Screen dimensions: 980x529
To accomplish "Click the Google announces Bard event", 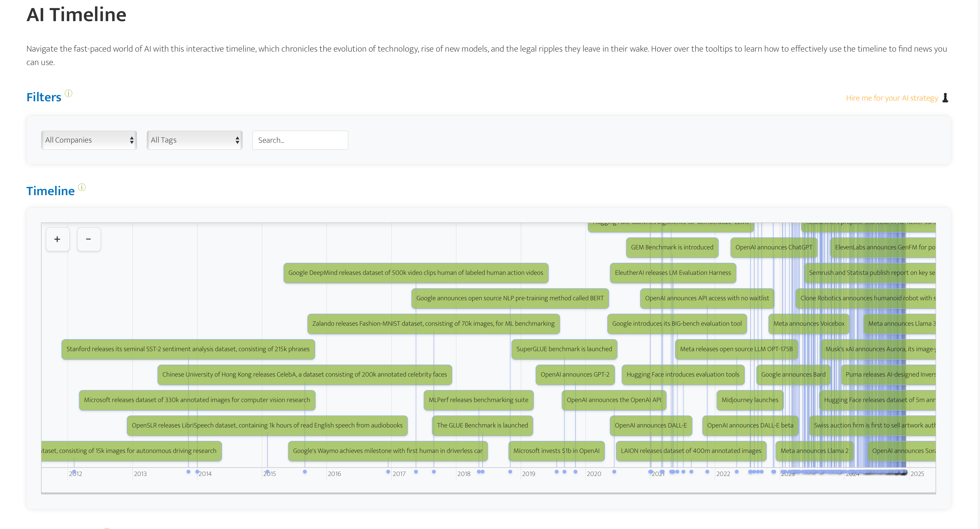I will click(793, 375).
